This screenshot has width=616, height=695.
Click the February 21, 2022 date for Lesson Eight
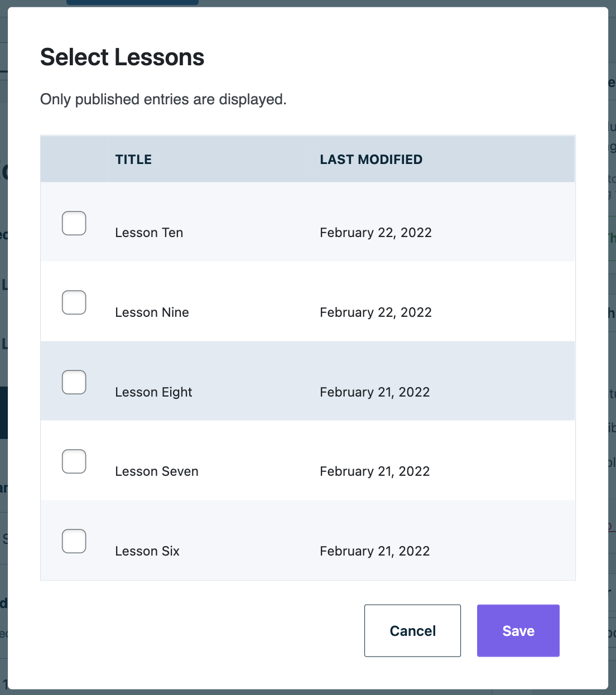tap(374, 392)
